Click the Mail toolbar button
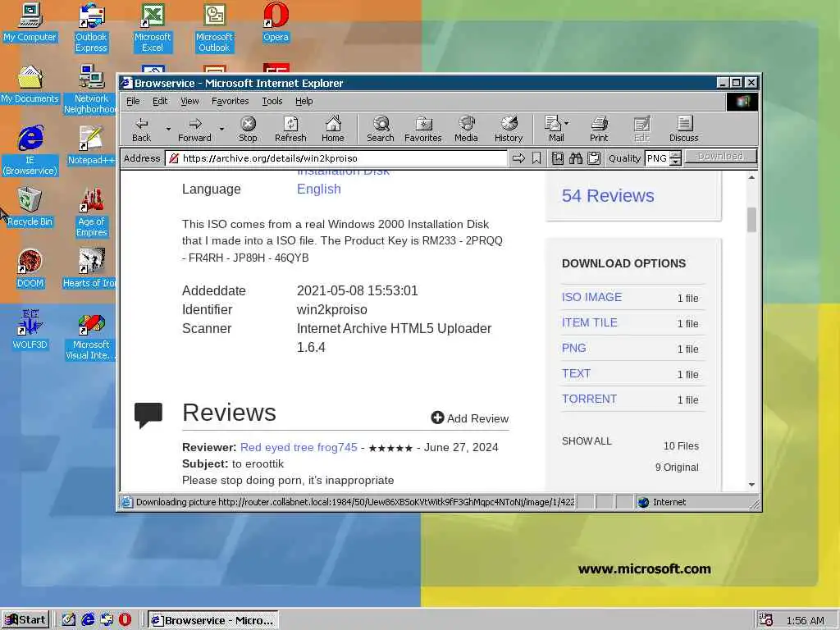The height and width of the screenshot is (630, 840). [554, 129]
